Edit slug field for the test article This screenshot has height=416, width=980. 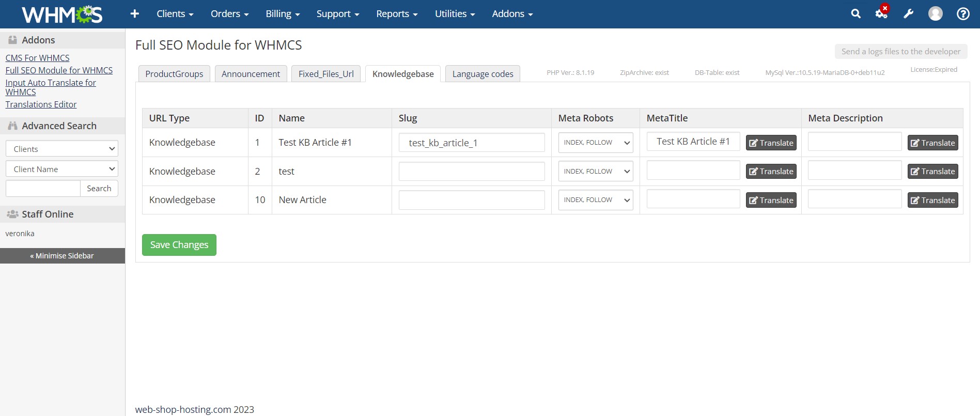[472, 172]
